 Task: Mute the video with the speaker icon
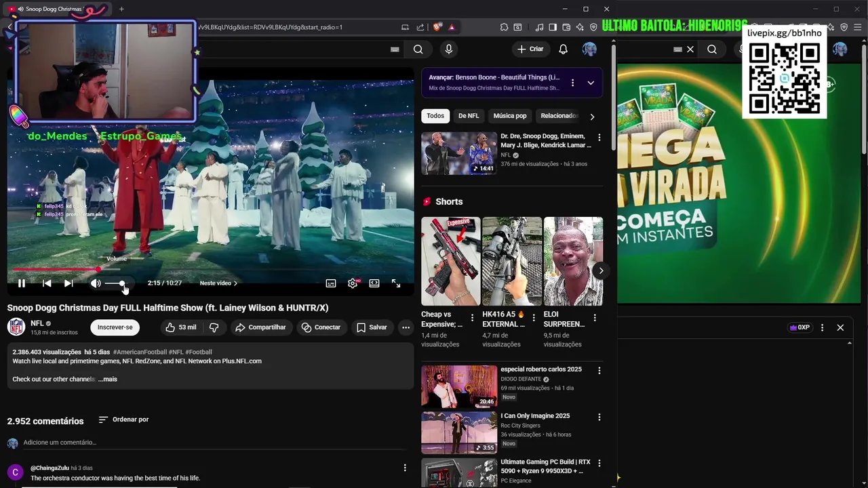[x=96, y=283]
